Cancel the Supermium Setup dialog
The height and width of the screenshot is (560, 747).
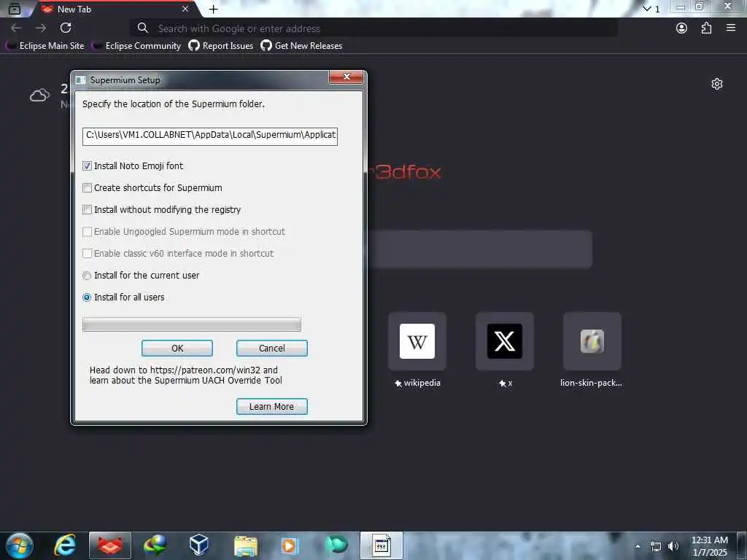[x=271, y=348]
